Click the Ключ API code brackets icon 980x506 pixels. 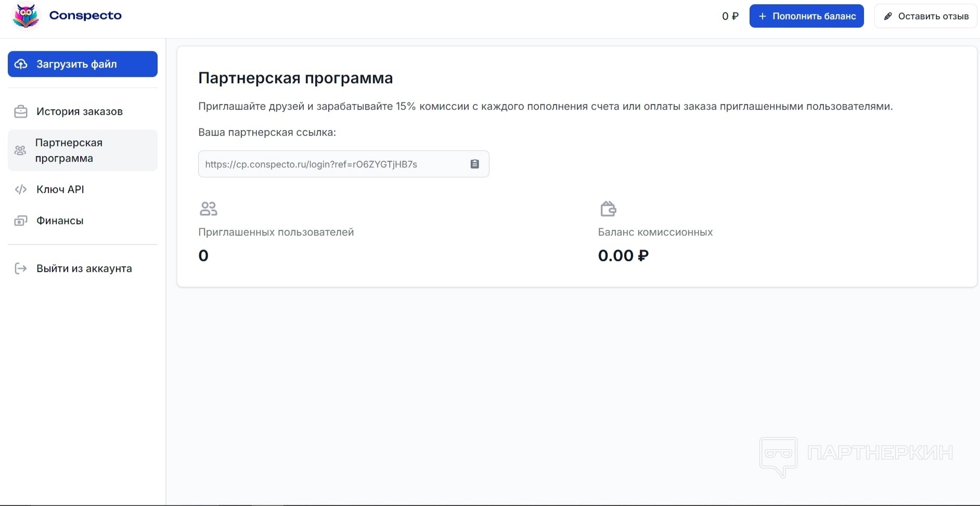(21, 189)
